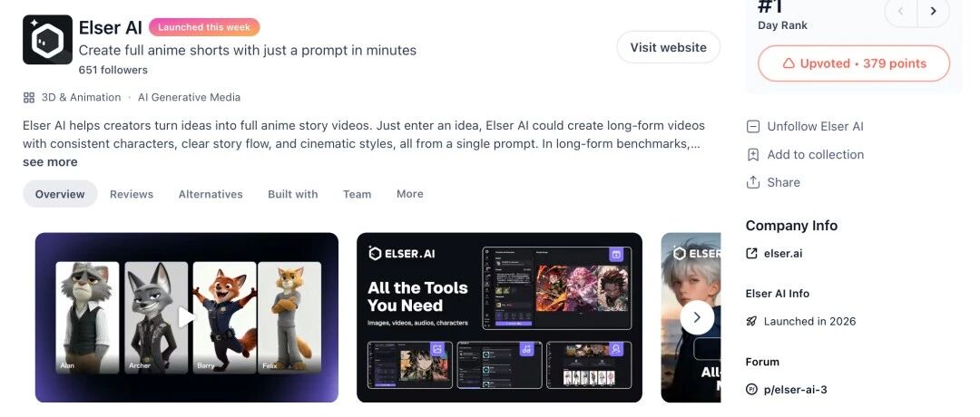Click the Day Rank label
The width and height of the screenshot is (980, 417).
pyautogui.click(x=782, y=25)
